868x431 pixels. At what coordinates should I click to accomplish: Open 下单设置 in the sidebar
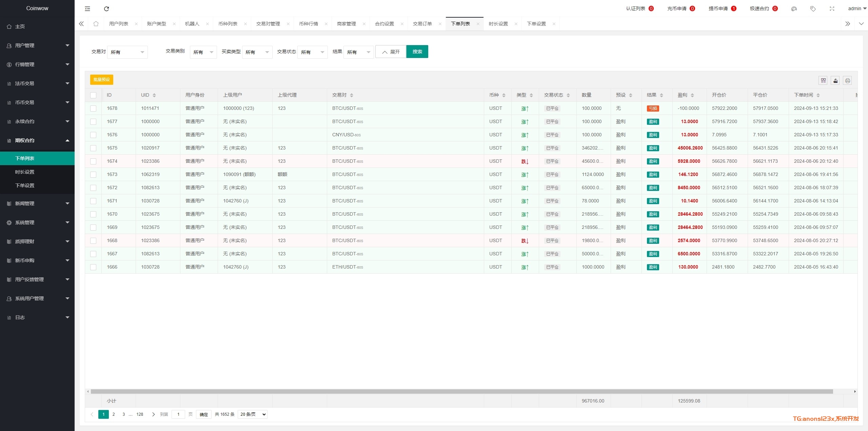coord(37,185)
